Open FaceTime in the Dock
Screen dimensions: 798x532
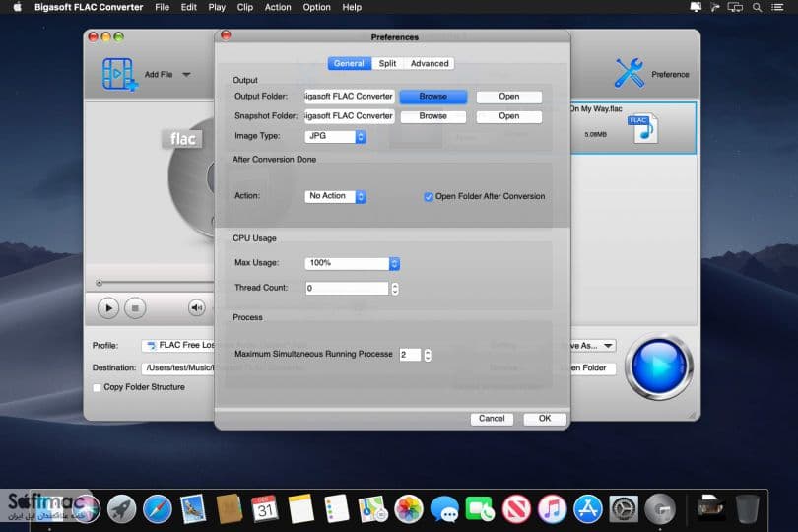click(480, 508)
